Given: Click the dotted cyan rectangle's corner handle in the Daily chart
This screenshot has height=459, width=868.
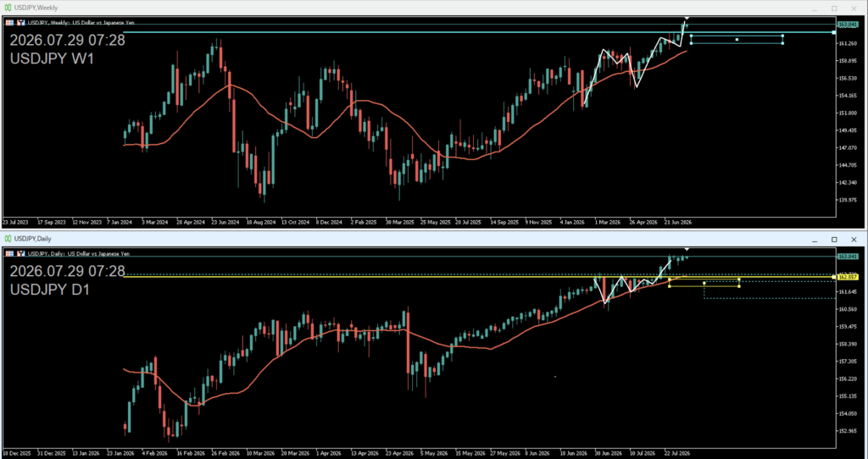Looking at the screenshot, I should (x=704, y=283).
